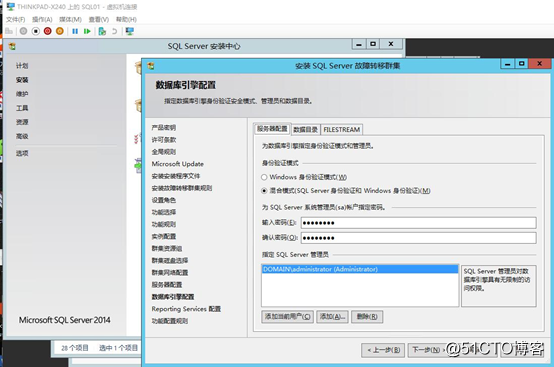Click the 删除(R) button
The image size is (554, 367).
pyautogui.click(x=367, y=316)
